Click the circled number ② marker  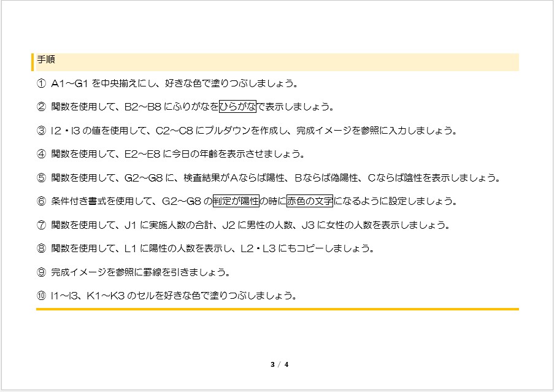coord(41,107)
